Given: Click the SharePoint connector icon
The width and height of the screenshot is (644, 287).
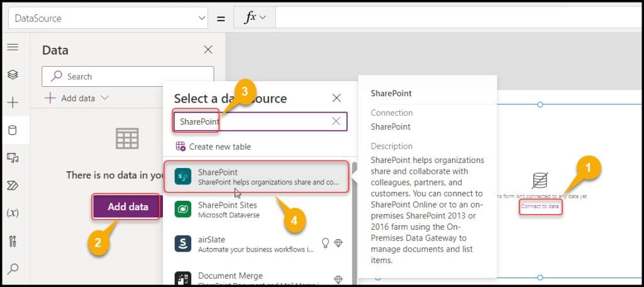Looking at the screenshot, I should pyautogui.click(x=183, y=176).
